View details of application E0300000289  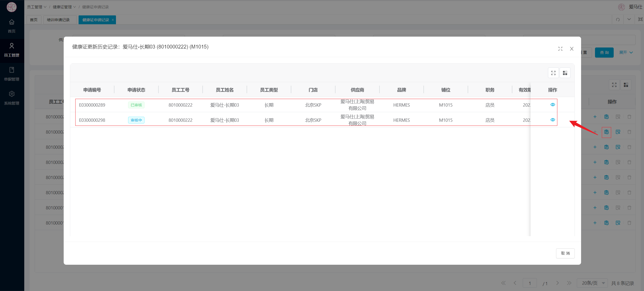(553, 105)
